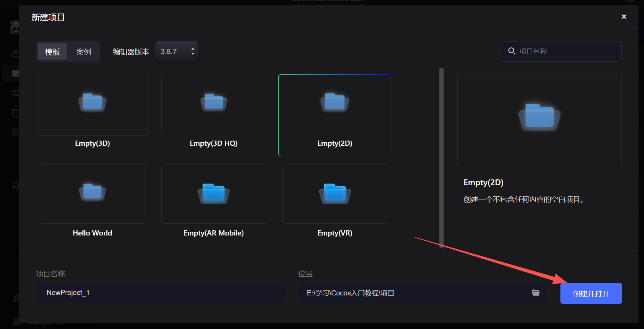The image size is (644, 329).
Task: Click the template list scrollbar
Action: [x=441, y=158]
